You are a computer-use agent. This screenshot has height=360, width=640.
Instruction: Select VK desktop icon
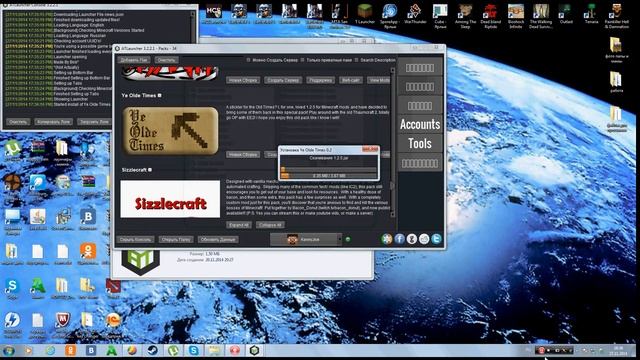tap(87, 220)
